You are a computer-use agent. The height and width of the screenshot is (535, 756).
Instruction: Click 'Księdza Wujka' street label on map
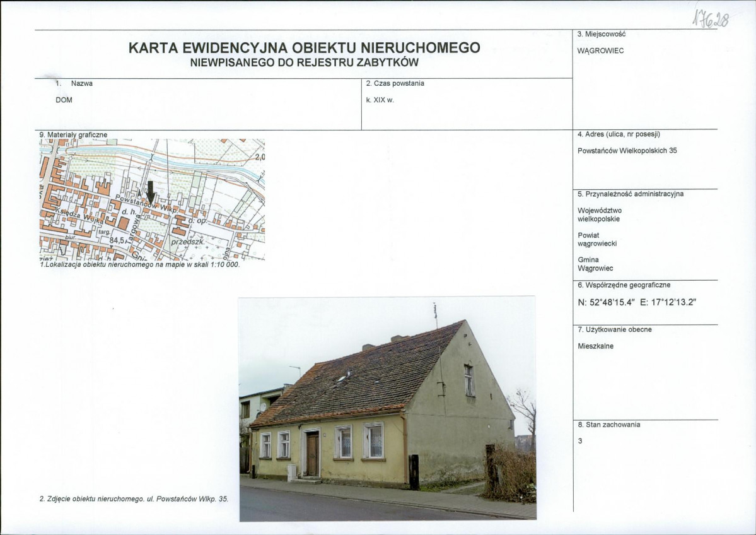79,215
